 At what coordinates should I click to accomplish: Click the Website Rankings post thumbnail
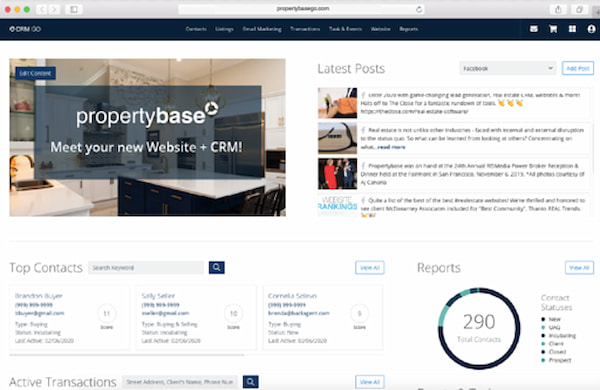pyautogui.click(x=337, y=205)
